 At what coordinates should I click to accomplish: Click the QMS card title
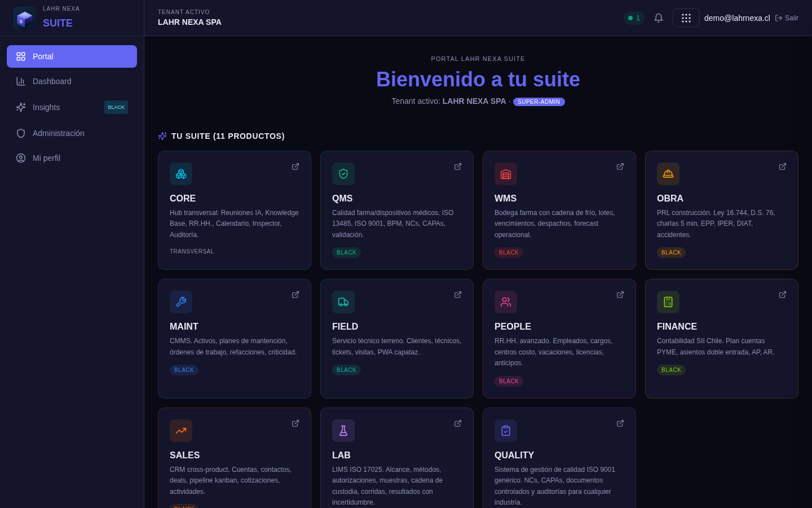[x=342, y=199]
